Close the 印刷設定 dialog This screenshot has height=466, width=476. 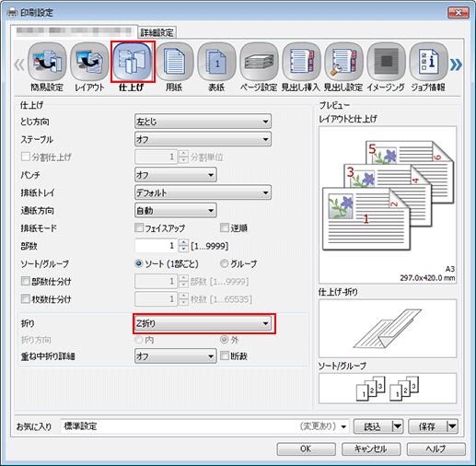click(459, 13)
